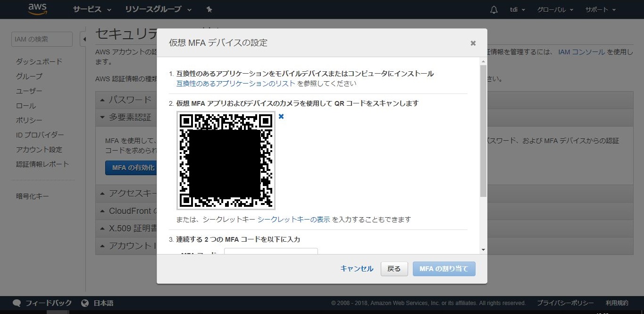644x314 pixels.
Task: Open the サービス dropdown menu
Action: click(x=92, y=9)
